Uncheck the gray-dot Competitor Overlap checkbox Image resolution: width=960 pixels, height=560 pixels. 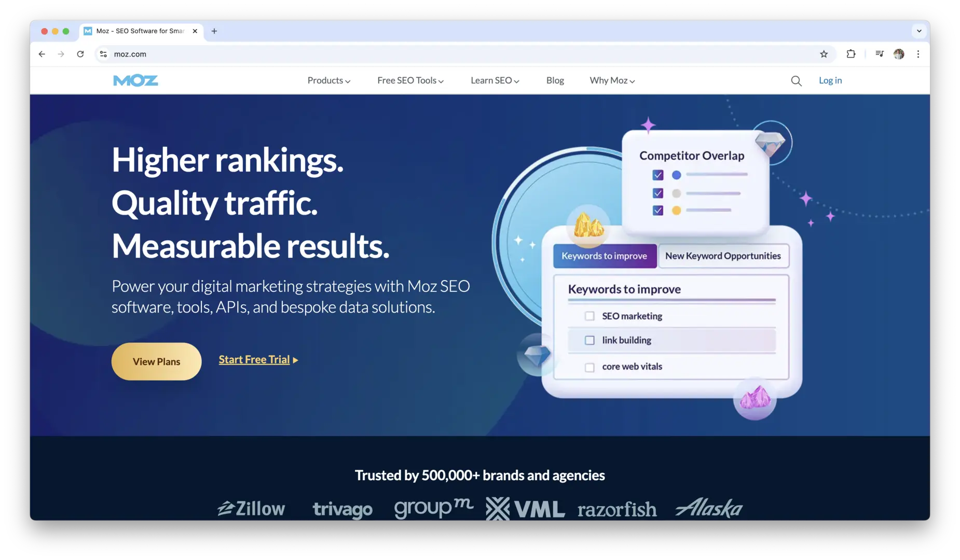tap(658, 193)
